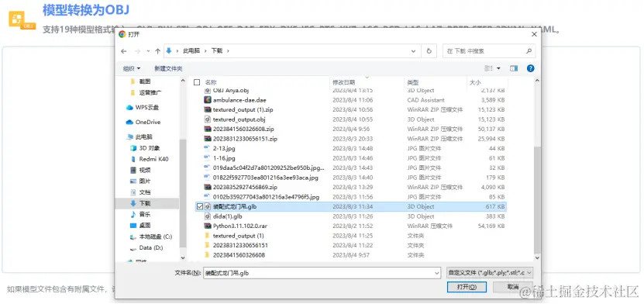This screenshot has width=644, height=304.
Task: Select 20238352927456869.zip archive icon
Action: (208, 188)
